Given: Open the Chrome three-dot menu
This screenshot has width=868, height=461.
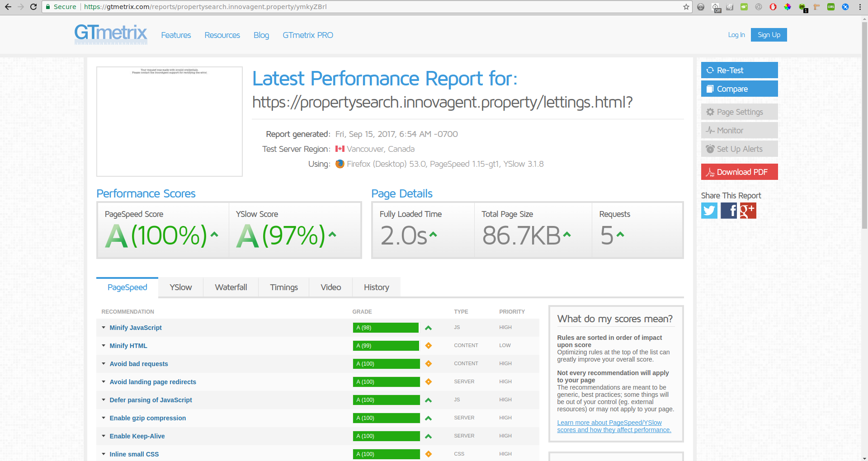Looking at the screenshot, I should pos(860,7).
